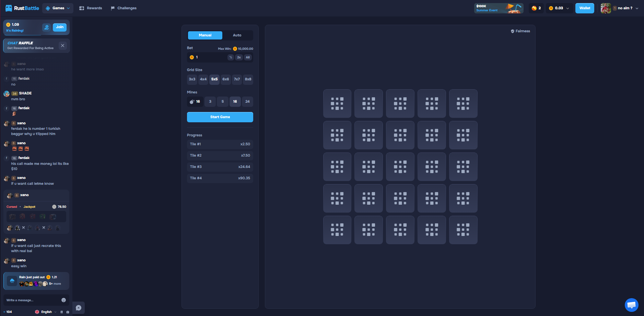Screen dimensions: 644x316
Task: Show 5+ more rain recipients
Action: pos(55,284)
